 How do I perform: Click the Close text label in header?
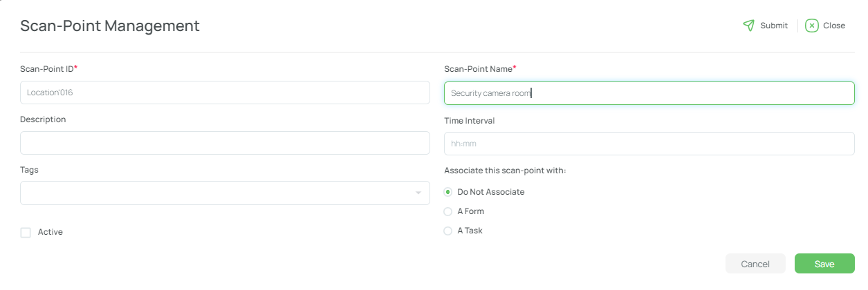point(834,26)
